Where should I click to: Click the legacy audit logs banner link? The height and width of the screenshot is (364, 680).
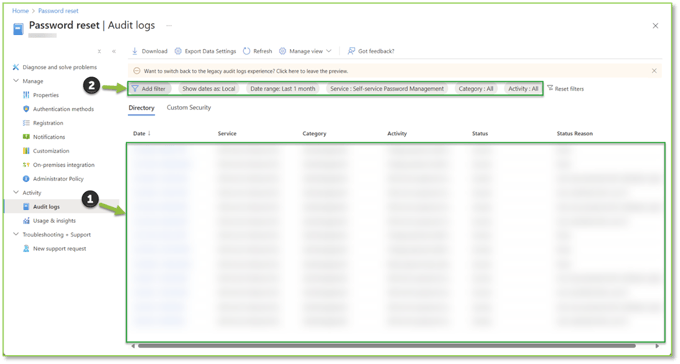246,71
